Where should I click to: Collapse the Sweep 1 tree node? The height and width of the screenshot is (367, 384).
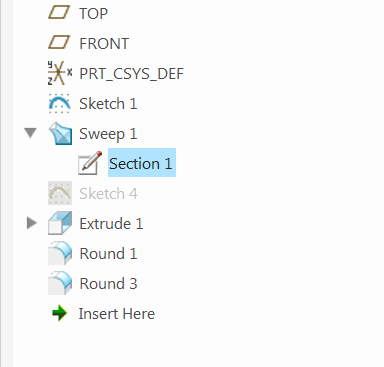[x=30, y=133]
